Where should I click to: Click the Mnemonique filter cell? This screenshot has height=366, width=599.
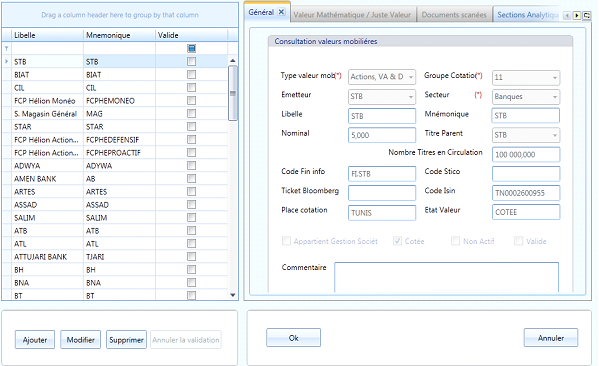pos(119,49)
